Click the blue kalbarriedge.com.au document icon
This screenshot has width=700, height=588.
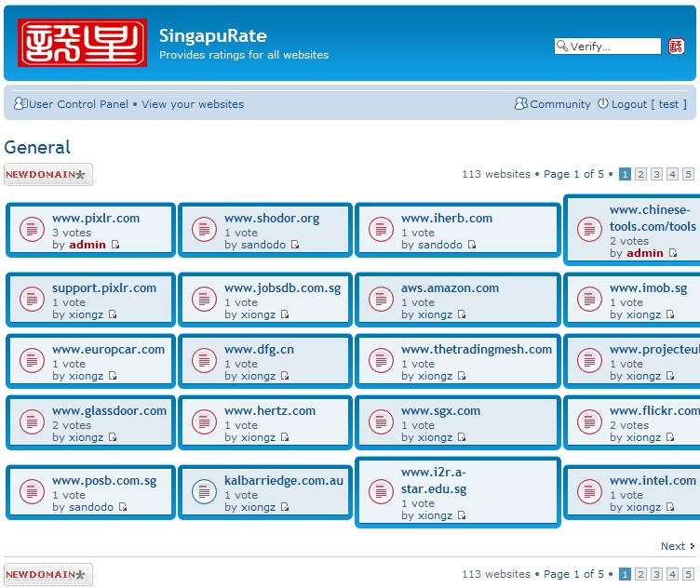pos(204,491)
